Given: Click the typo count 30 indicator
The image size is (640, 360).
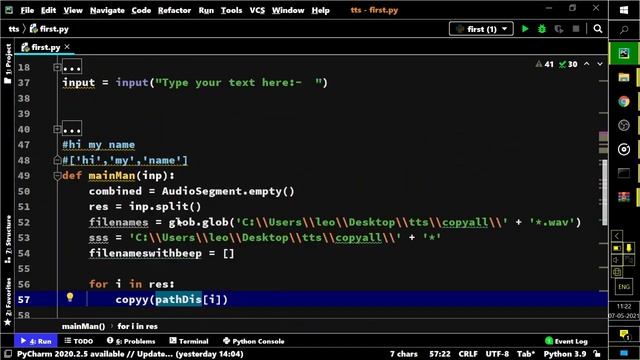Looking at the screenshot, I should 568,64.
